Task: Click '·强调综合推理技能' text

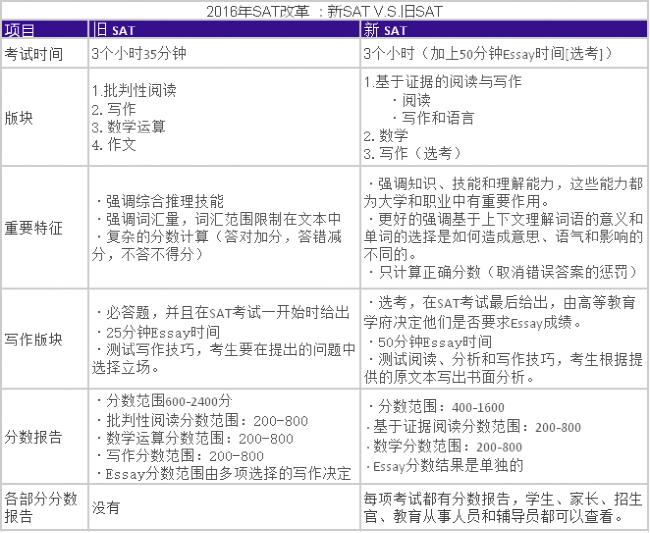Action: click(160, 201)
